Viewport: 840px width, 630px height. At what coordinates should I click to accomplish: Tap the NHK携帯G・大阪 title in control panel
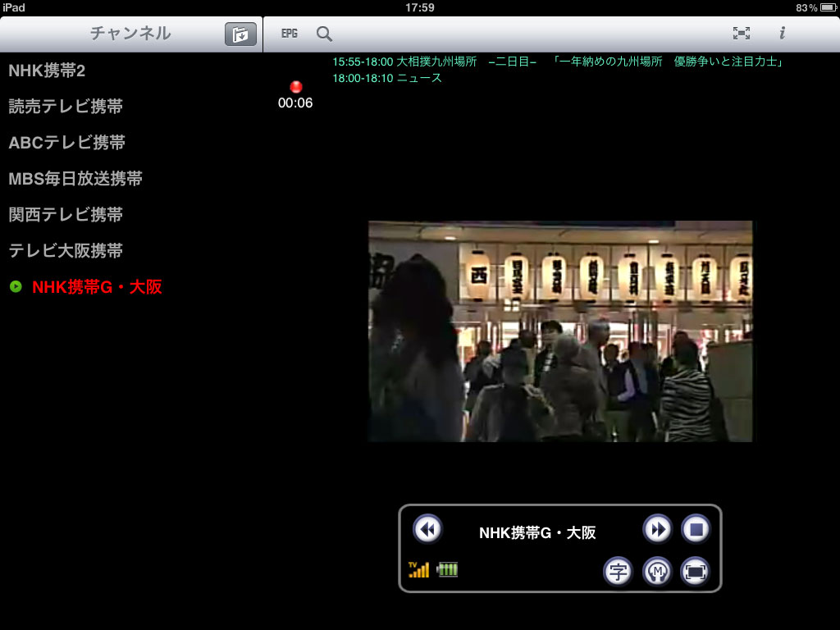537,533
